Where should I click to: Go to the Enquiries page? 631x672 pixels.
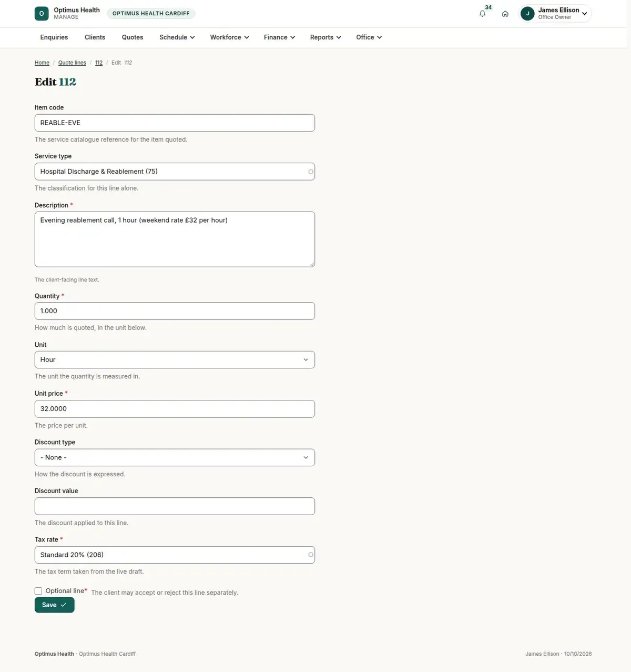54,37
